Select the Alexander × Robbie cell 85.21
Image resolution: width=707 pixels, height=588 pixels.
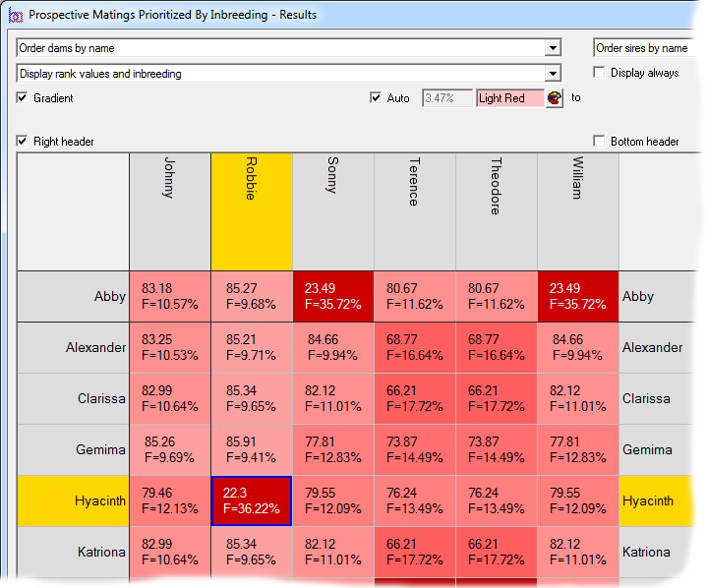(x=252, y=348)
